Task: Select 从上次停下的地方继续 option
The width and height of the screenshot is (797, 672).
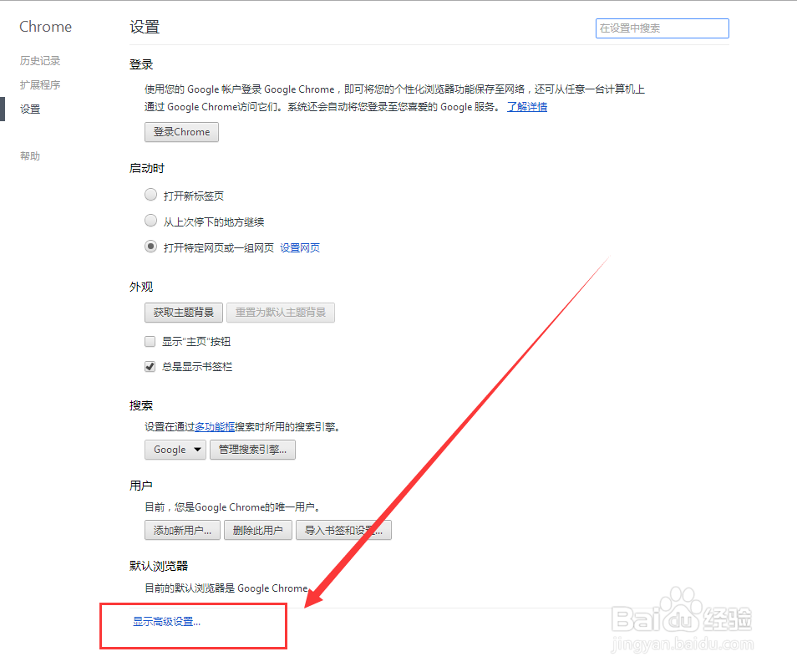Action: (x=150, y=221)
